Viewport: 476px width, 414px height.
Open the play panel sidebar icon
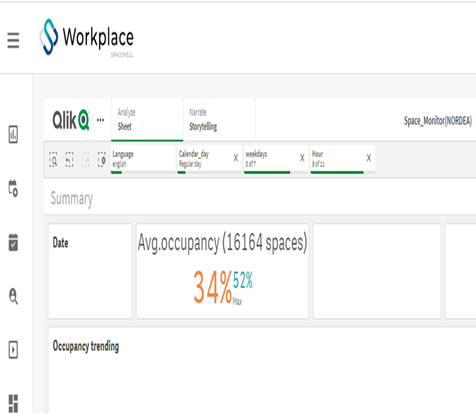click(x=13, y=350)
